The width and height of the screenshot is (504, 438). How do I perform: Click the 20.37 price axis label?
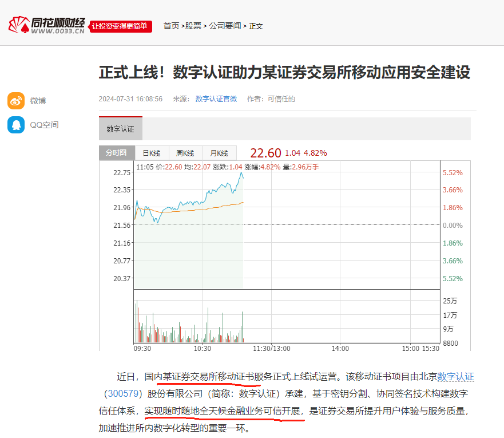[122, 278]
